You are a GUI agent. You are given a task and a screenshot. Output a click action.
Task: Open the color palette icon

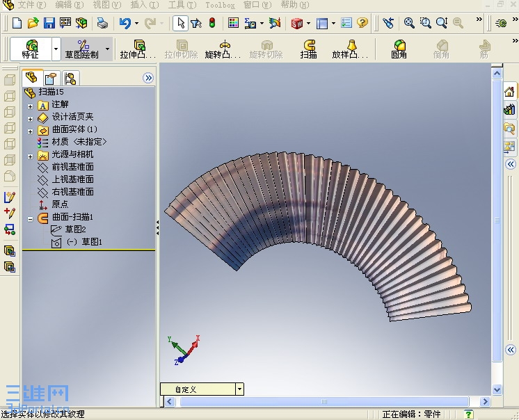233,23
